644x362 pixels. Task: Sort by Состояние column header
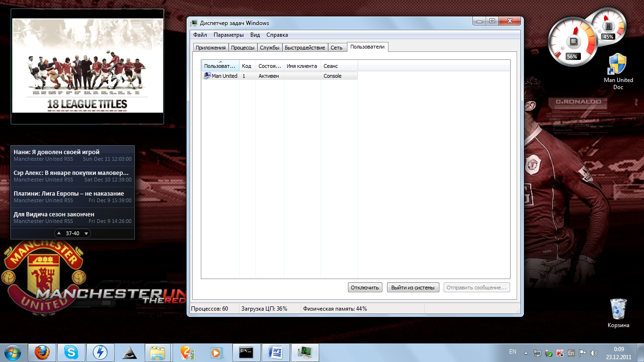pos(270,66)
